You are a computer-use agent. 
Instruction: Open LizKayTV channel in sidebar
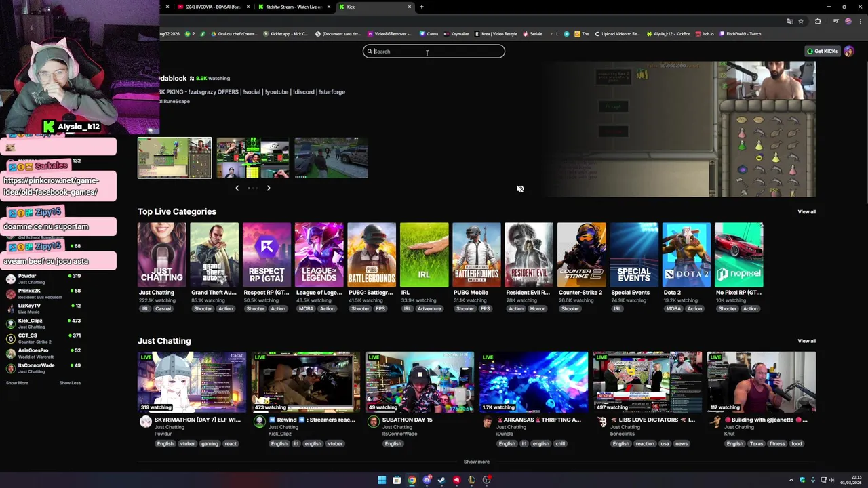[43, 308]
